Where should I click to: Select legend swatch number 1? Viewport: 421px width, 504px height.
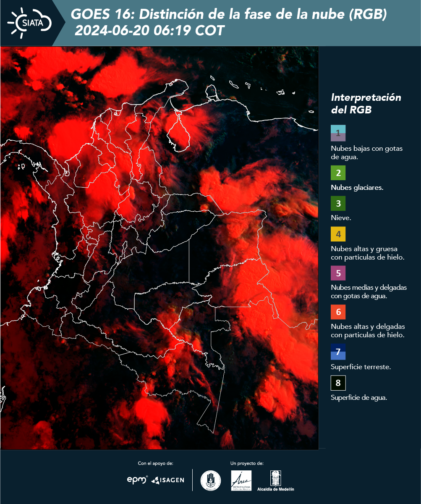tap(338, 133)
